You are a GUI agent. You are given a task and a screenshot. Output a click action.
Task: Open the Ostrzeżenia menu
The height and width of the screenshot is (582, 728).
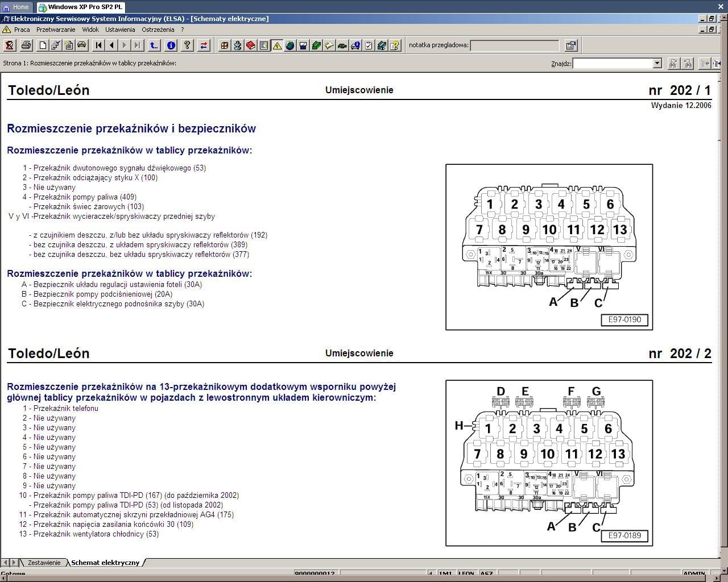[x=158, y=30]
